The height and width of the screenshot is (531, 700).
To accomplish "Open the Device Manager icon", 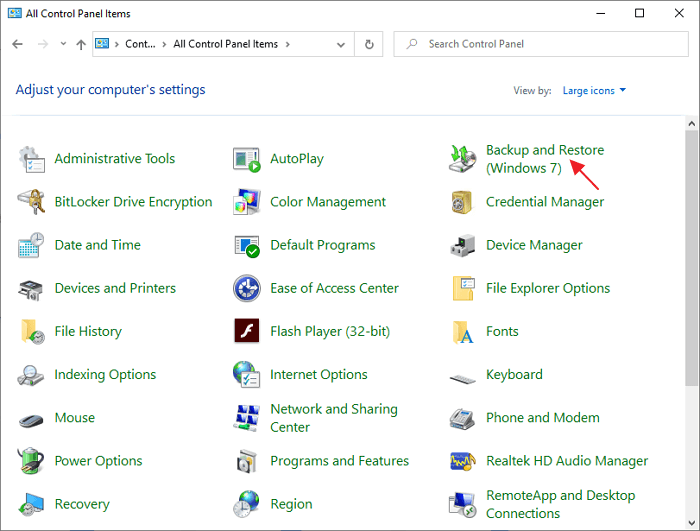I will point(462,245).
